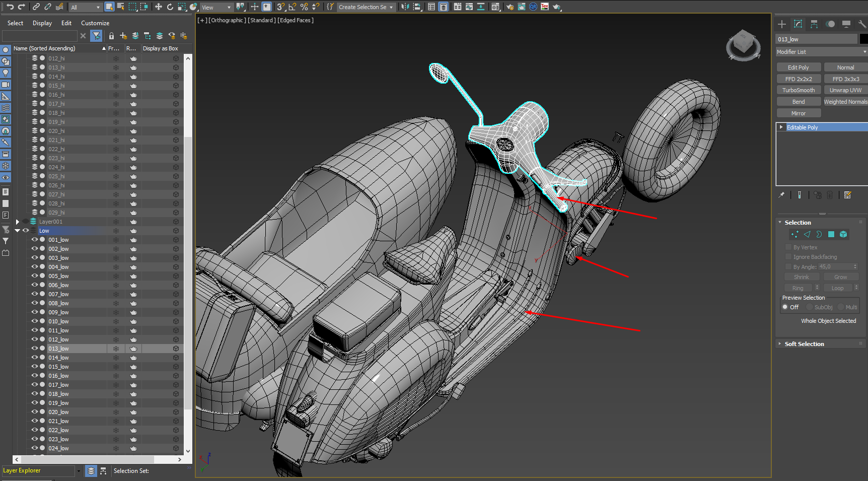The width and height of the screenshot is (868, 481).
Task: Select Polygon sub-object mode in Selection rollout
Action: pos(831,234)
